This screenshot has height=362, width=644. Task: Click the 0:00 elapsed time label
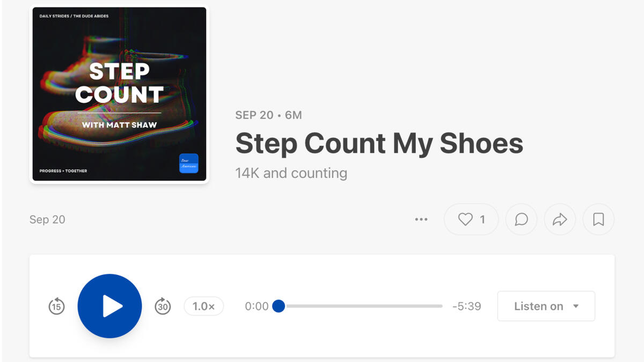257,306
